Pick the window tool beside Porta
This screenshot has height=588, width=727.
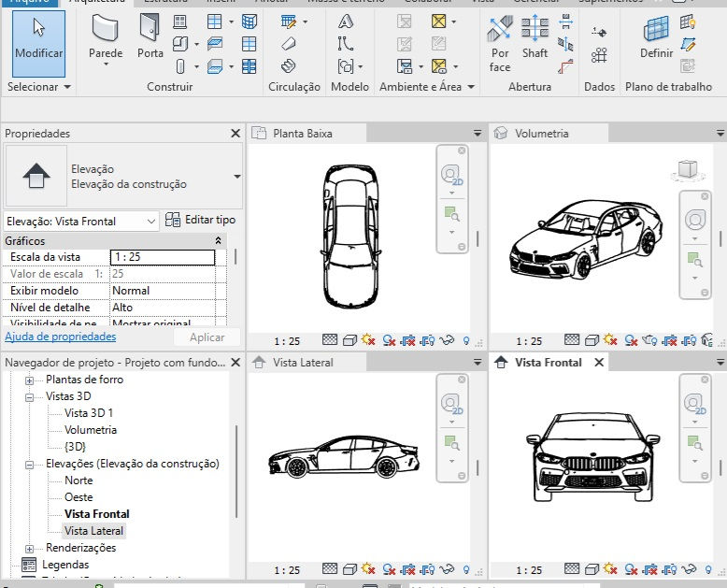[180, 22]
